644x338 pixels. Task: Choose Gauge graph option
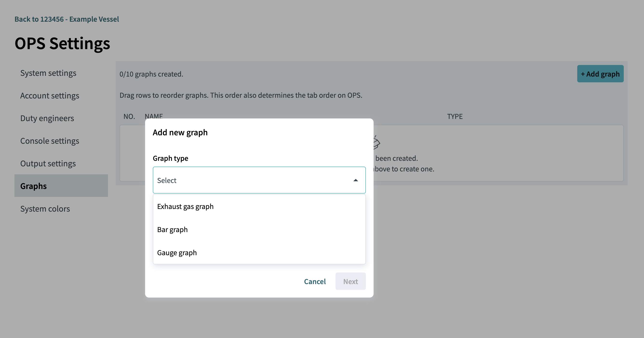click(259, 252)
